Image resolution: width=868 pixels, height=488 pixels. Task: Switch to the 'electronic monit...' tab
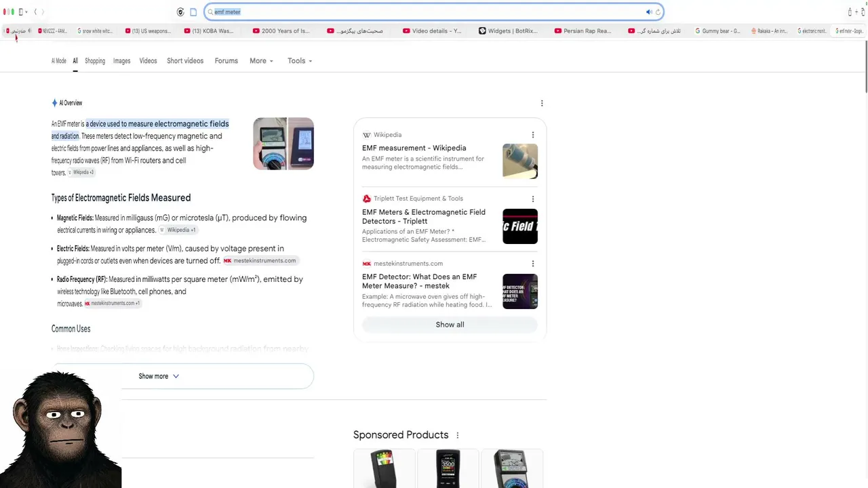812,30
